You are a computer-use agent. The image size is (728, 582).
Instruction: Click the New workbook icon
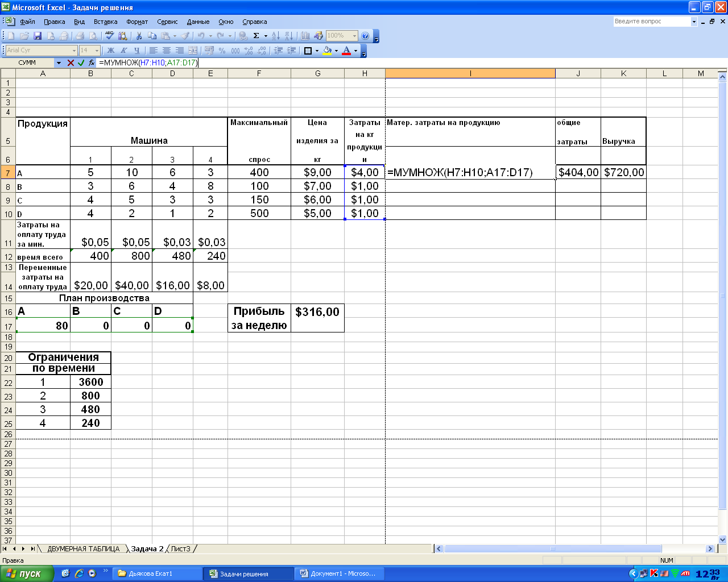point(11,36)
